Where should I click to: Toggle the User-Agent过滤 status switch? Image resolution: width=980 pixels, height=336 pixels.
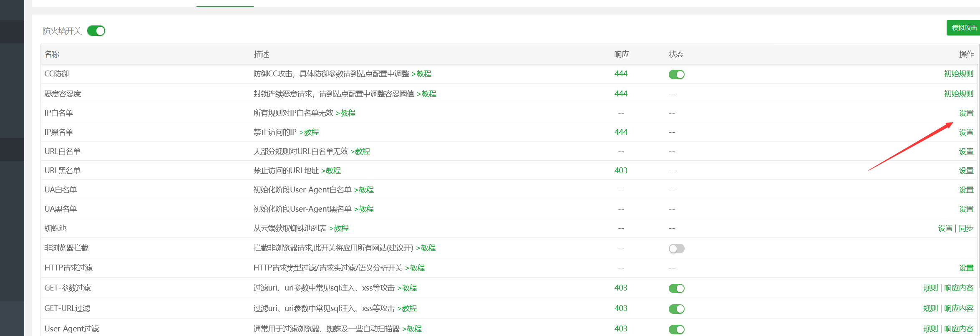coord(676,329)
